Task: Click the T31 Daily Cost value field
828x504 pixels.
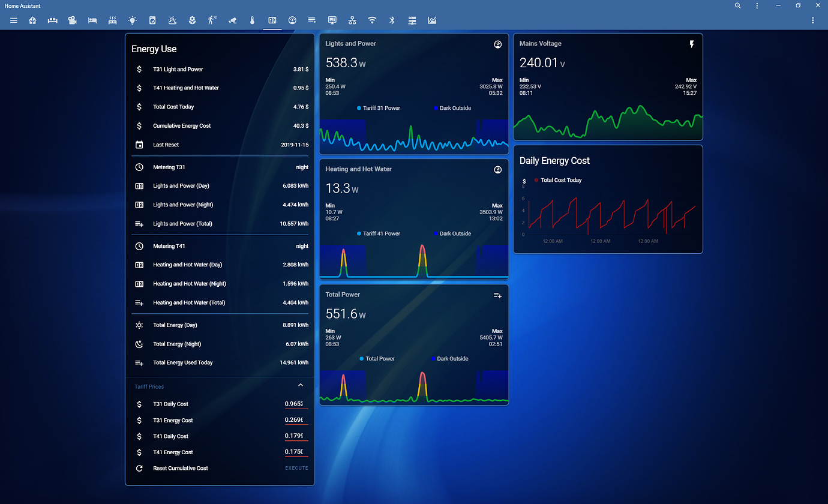Action: pyautogui.click(x=296, y=404)
